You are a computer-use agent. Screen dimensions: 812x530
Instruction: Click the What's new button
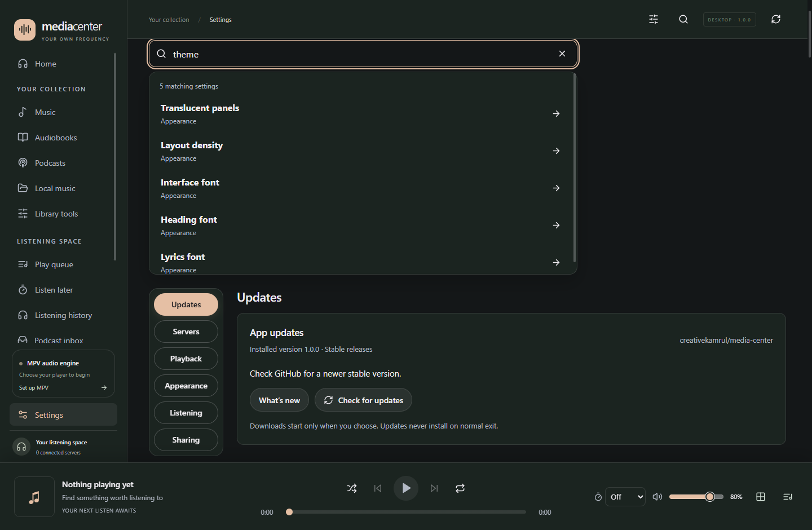[279, 400]
